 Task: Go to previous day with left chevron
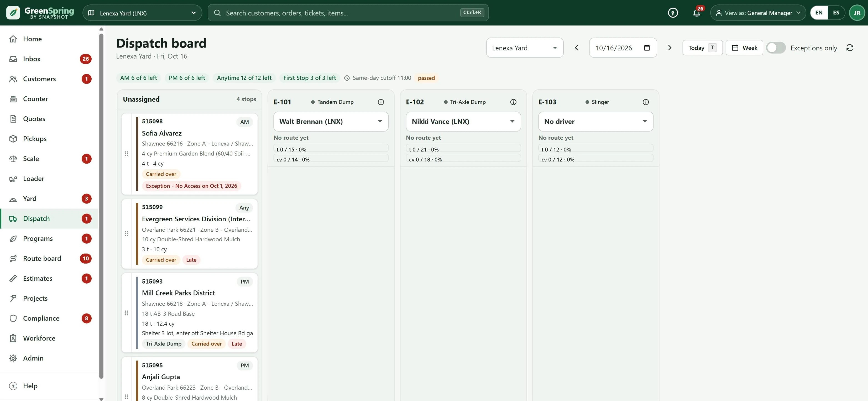[x=576, y=47]
